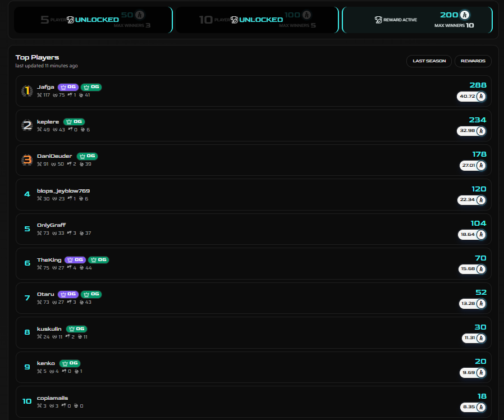The image size is (504, 420).
Task: Click Jafga's purple OG badge
Action: [68, 87]
